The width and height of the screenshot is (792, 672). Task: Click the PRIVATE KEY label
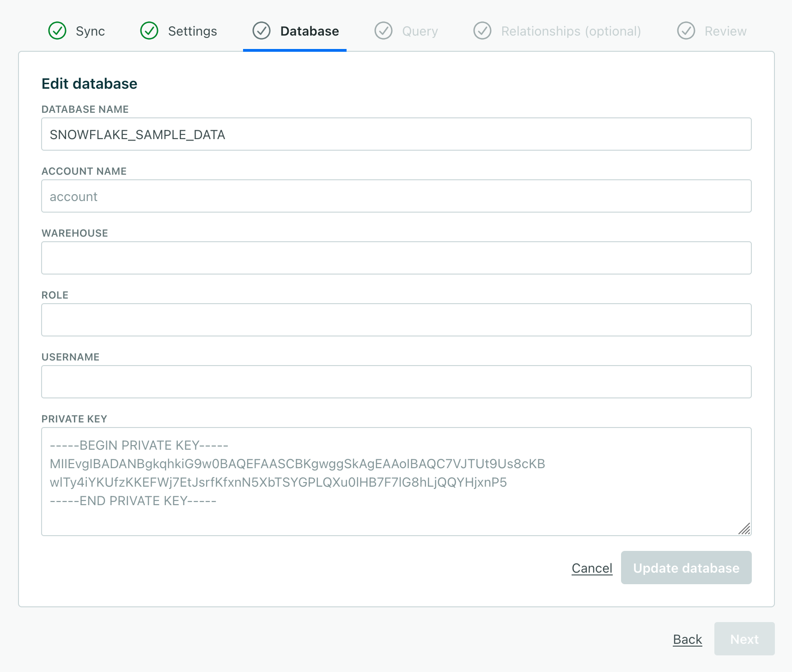pos(74,419)
